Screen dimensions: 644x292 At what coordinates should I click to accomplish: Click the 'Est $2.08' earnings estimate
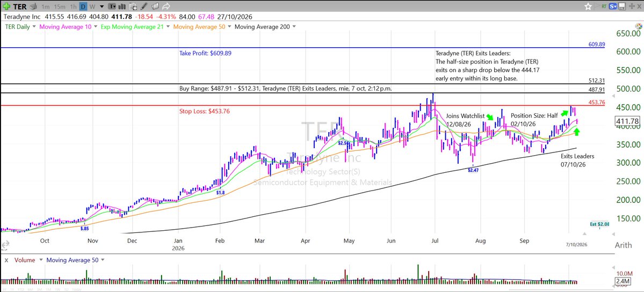coord(599,224)
